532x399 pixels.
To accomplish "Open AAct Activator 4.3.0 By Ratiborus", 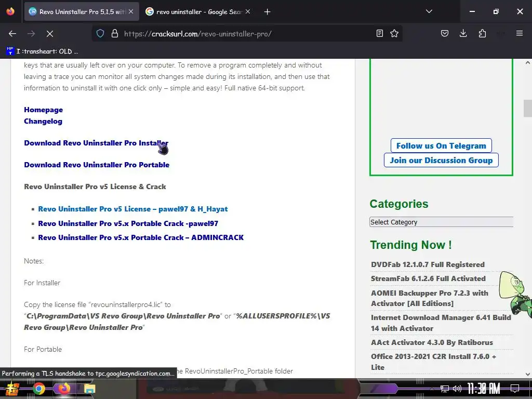I will [432, 342].
